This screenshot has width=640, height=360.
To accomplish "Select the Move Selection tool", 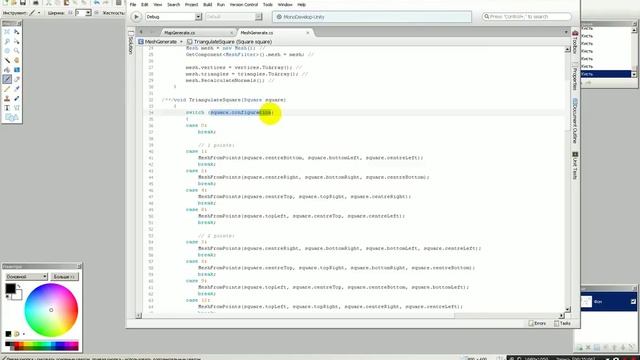I will click(17, 41).
